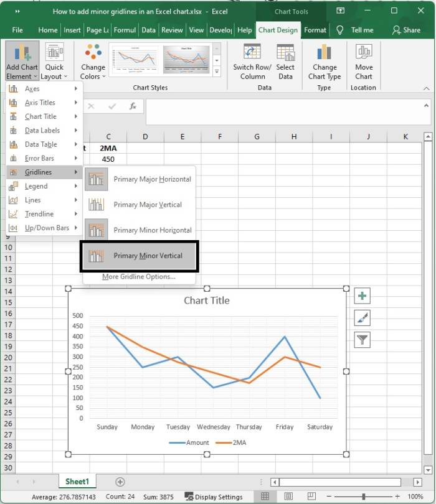Screen dimensions: 436x504
Task: Click the formula bar Enter checkmark
Action: [x=112, y=106]
